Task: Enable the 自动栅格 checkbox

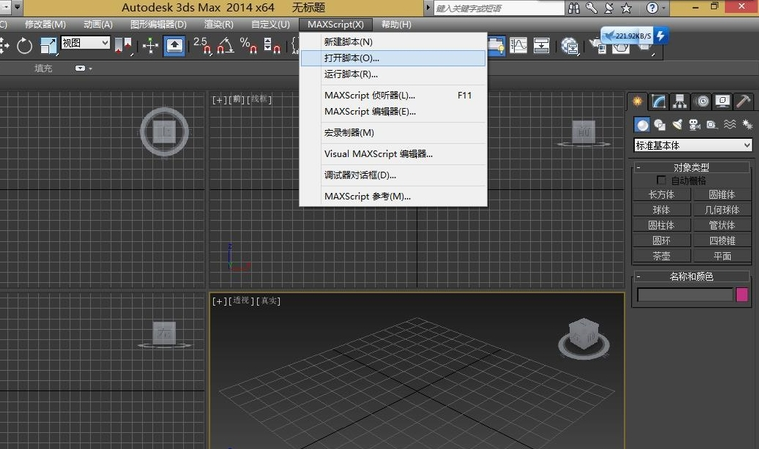Action: (x=661, y=180)
